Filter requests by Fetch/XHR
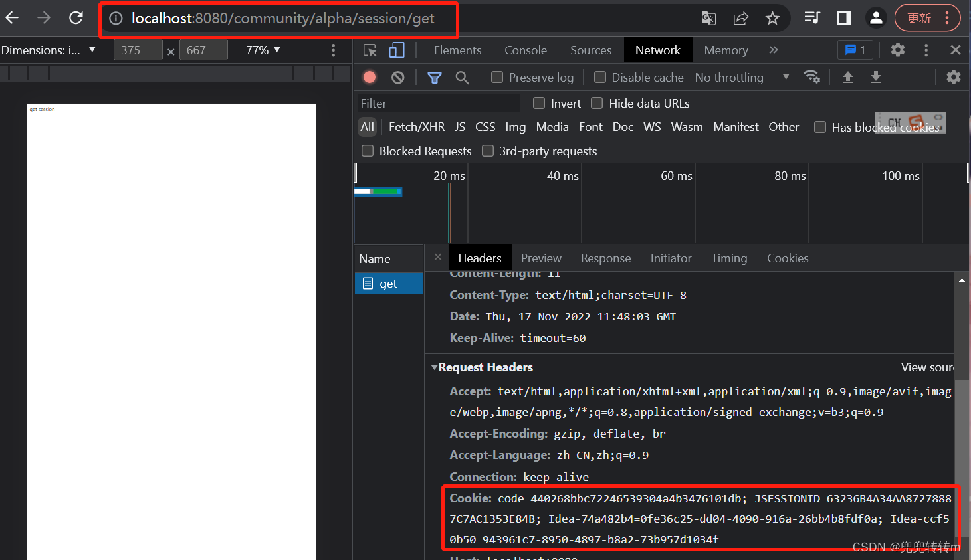 click(x=416, y=127)
